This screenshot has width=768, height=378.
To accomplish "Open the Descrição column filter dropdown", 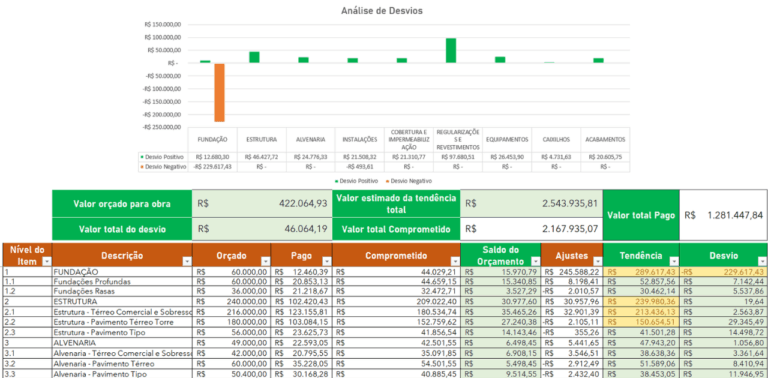I will click(x=187, y=262).
